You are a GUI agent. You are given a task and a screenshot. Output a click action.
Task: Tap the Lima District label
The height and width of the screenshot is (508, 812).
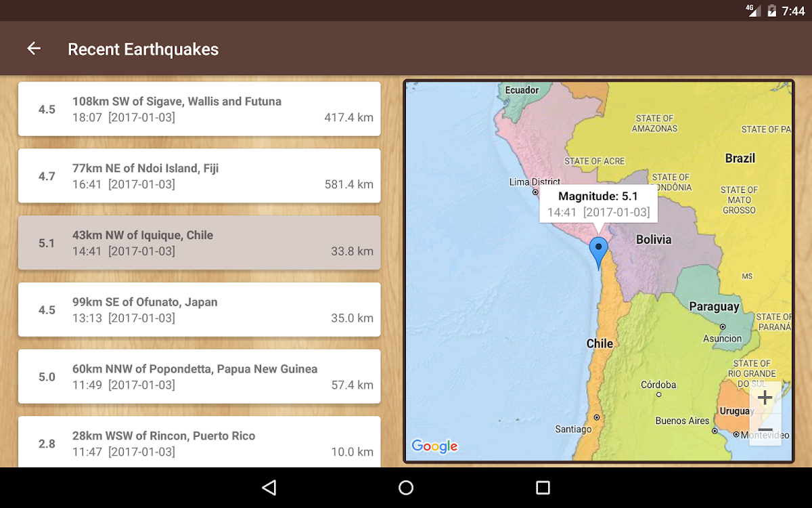[535, 182]
